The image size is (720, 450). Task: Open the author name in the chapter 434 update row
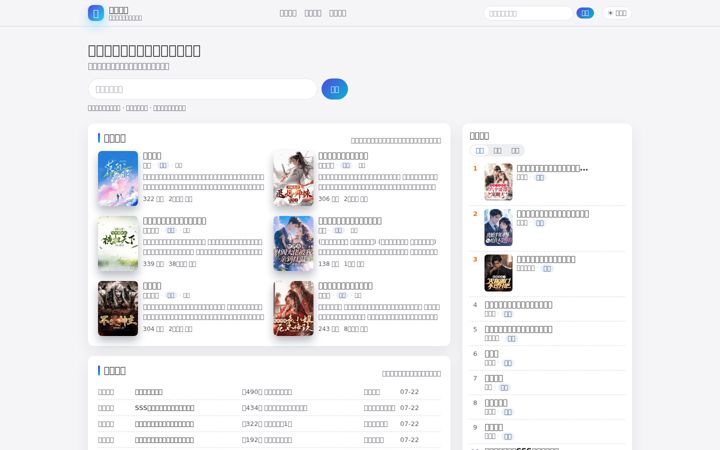[379, 408]
